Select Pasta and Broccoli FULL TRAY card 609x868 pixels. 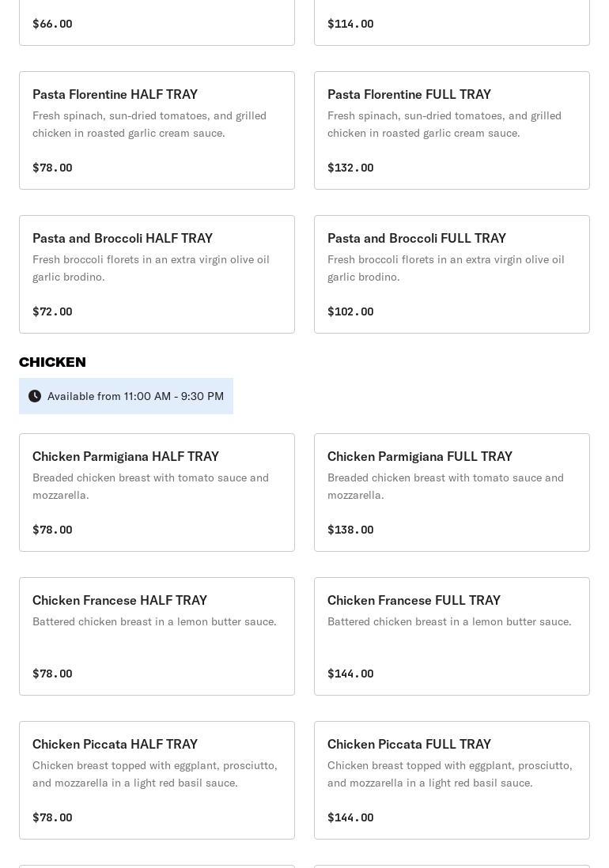coord(452,274)
